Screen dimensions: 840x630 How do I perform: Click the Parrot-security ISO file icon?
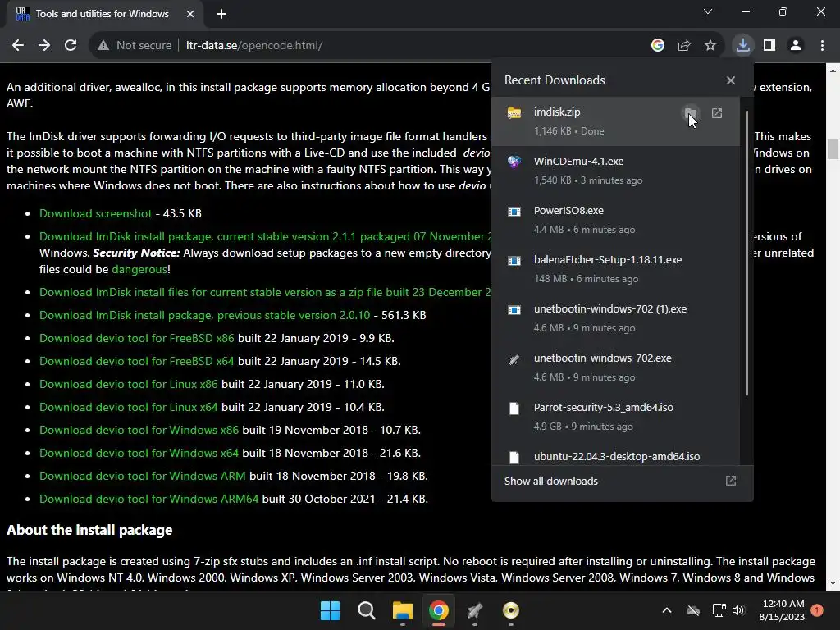pyautogui.click(x=514, y=409)
